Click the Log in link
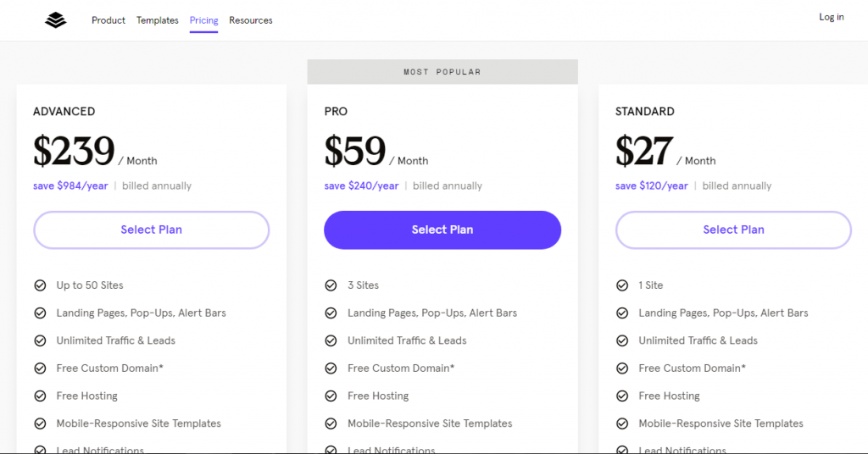 [831, 17]
